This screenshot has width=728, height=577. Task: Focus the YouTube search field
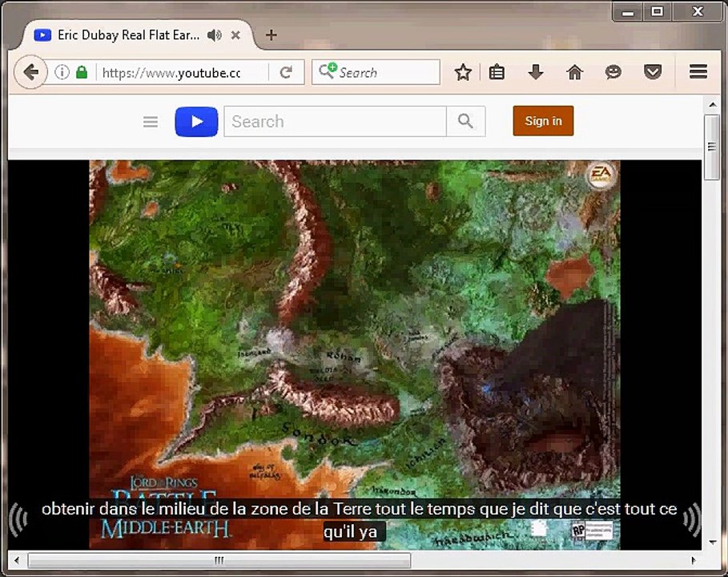[336, 121]
